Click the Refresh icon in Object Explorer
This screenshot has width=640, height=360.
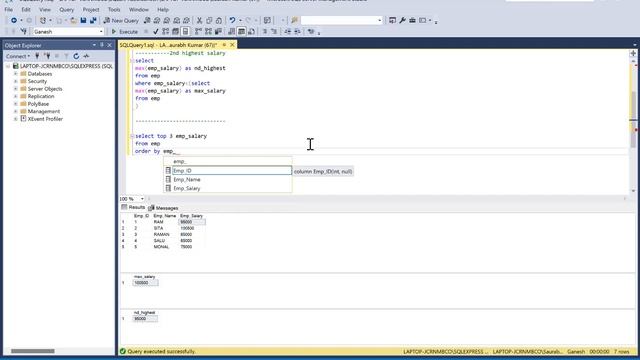click(x=76, y=56)
